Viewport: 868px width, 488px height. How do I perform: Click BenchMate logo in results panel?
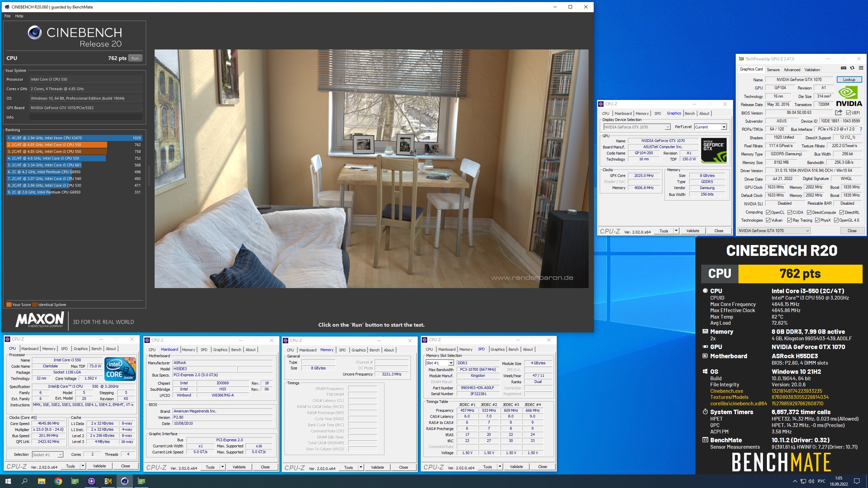point(782,462)
